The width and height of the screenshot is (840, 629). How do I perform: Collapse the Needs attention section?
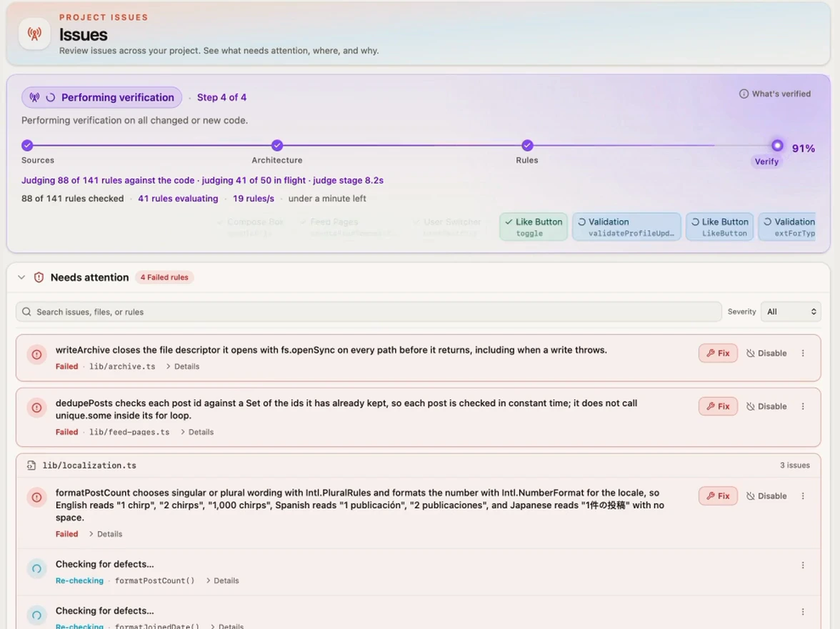(21, 277)
